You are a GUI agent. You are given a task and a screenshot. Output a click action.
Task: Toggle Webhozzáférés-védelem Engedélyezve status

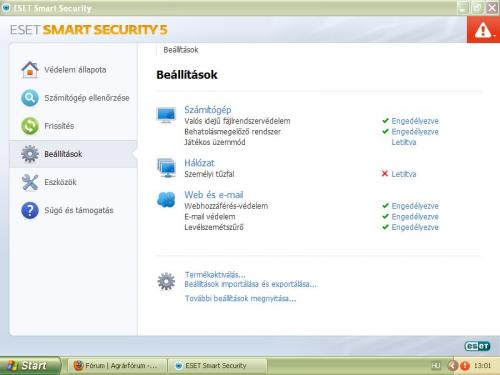click(415, 206)
